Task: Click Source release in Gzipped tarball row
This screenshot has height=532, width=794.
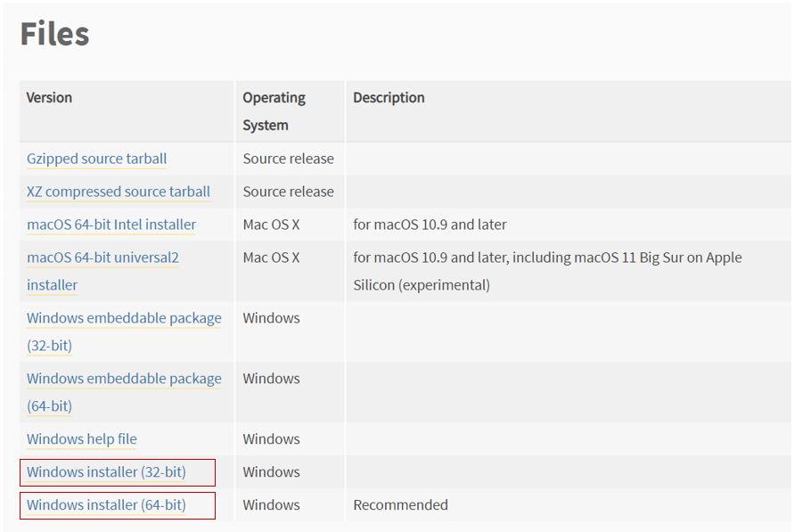Action: [288, 159]
